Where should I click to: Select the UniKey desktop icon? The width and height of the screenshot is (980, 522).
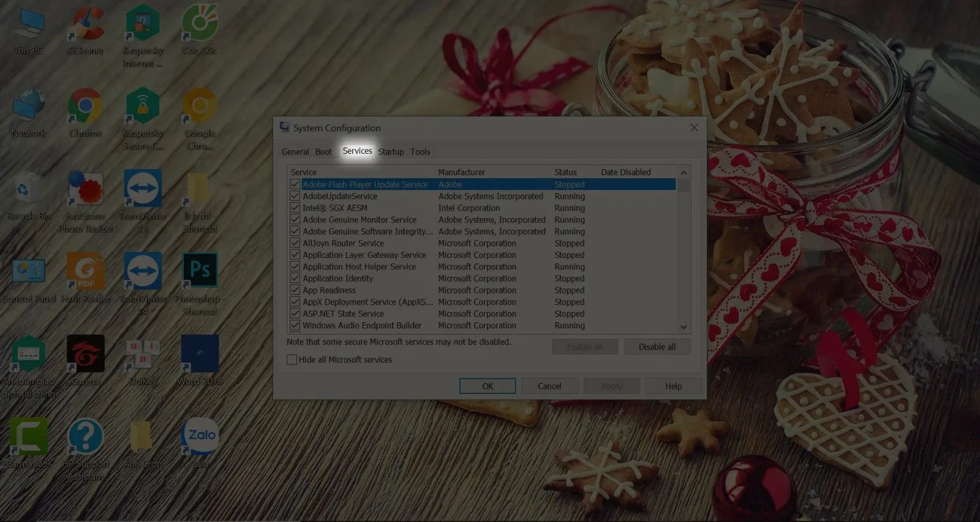[143, 361]
